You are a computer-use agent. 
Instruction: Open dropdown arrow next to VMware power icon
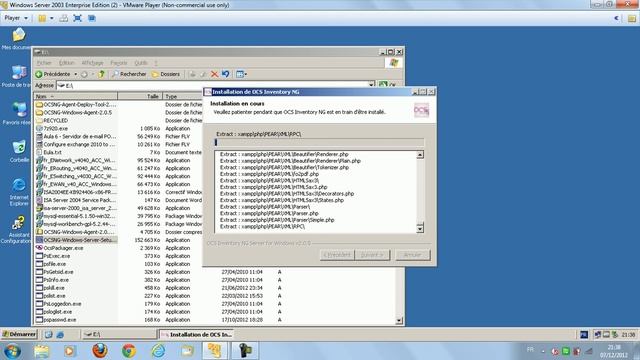[x=51, y=18]
